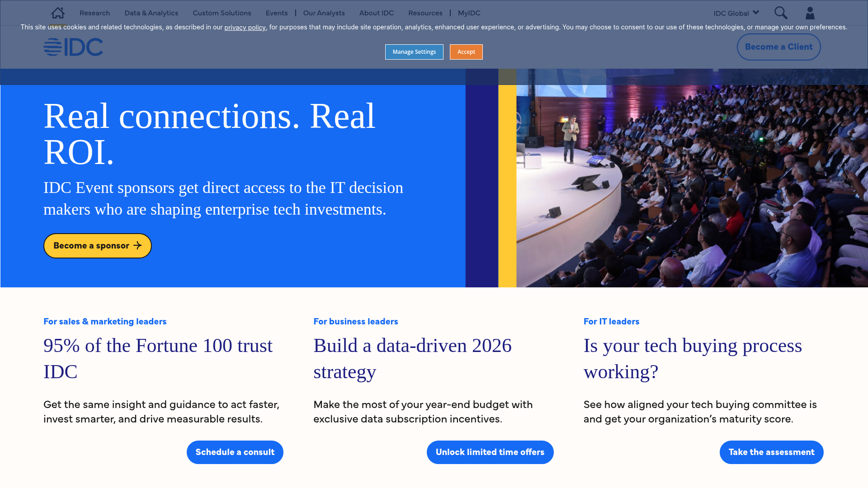Open Manage Settings for cookies
Viewport: 868px width, 488px height.
coord(414,52)
